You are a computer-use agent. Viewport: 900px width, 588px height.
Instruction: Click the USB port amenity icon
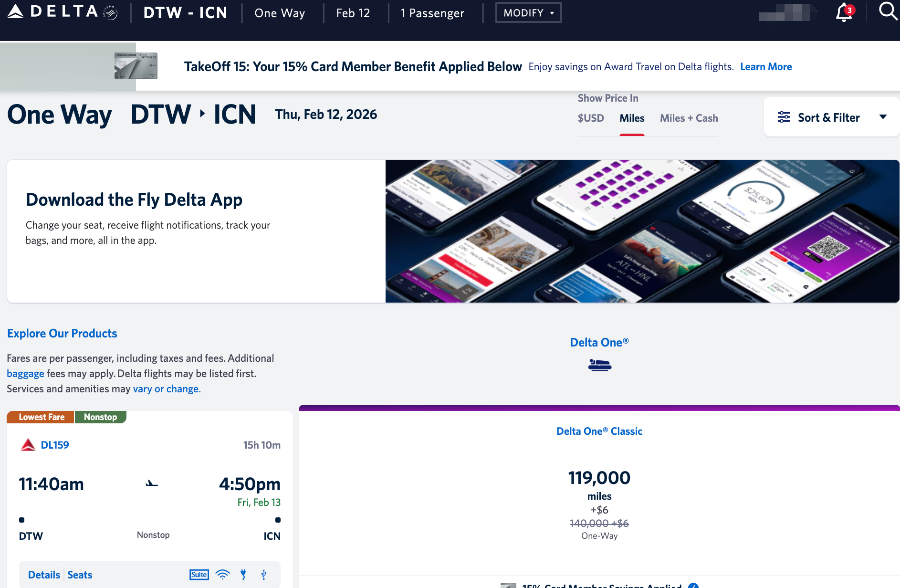[x=263, y=575]
